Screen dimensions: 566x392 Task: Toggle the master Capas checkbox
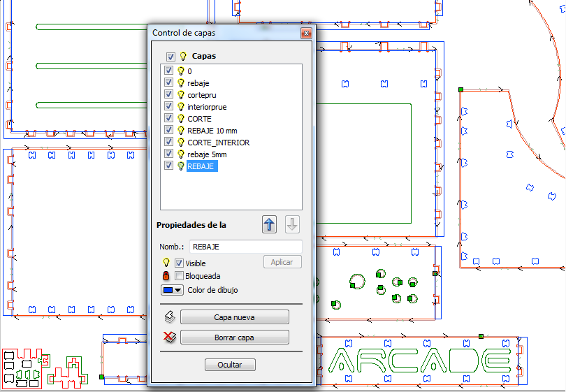170,57
